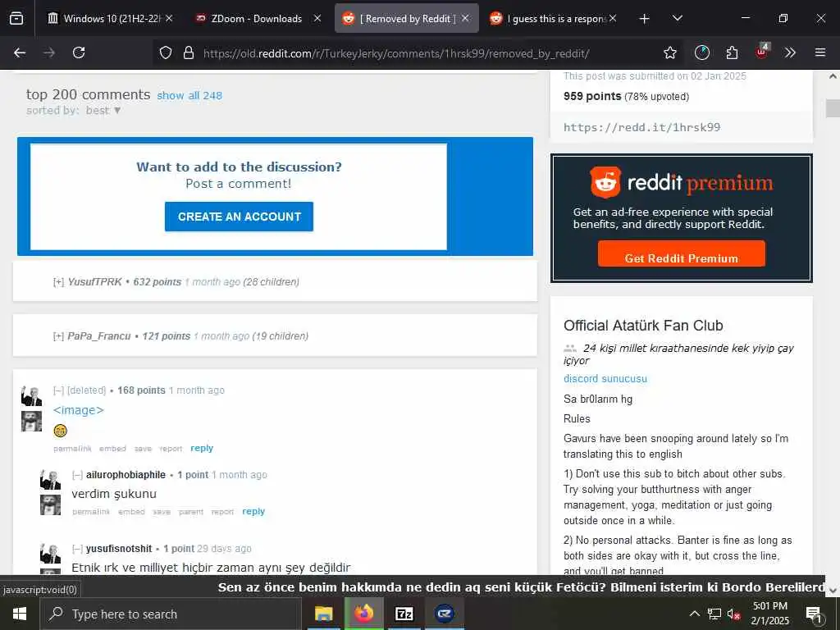Open the notification center icon
Screen dimensions: 840x630
click(x=815, y=615)
